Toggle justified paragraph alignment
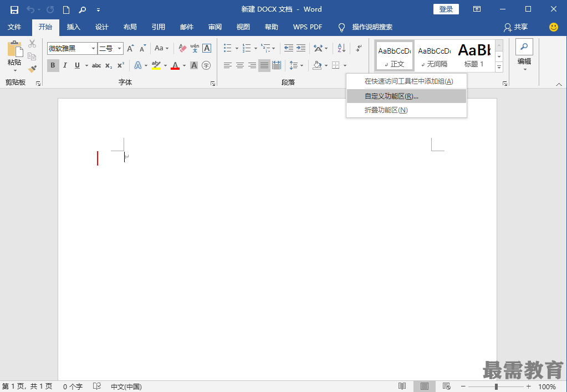The width and height of the screenshot is (567, 392). [x=264, y=65]
